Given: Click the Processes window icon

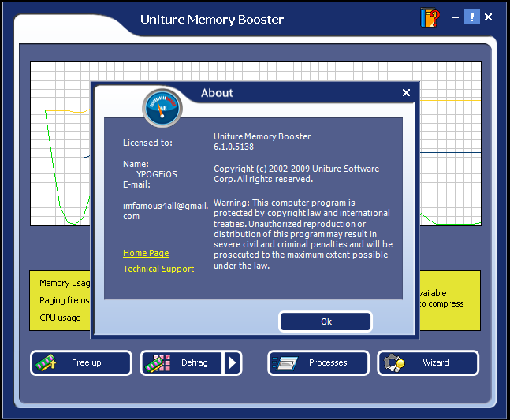Looking at the screenshot, I should pyautogui.click(x=285, y=363).
